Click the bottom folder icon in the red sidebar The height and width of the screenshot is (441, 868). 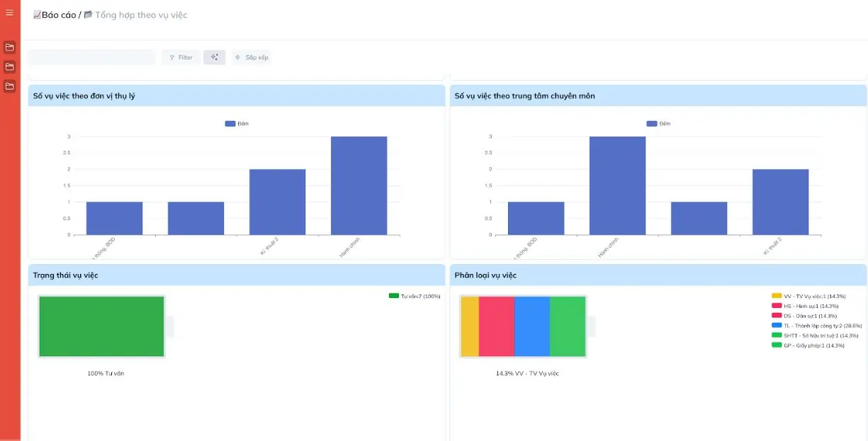coord(9,86)
